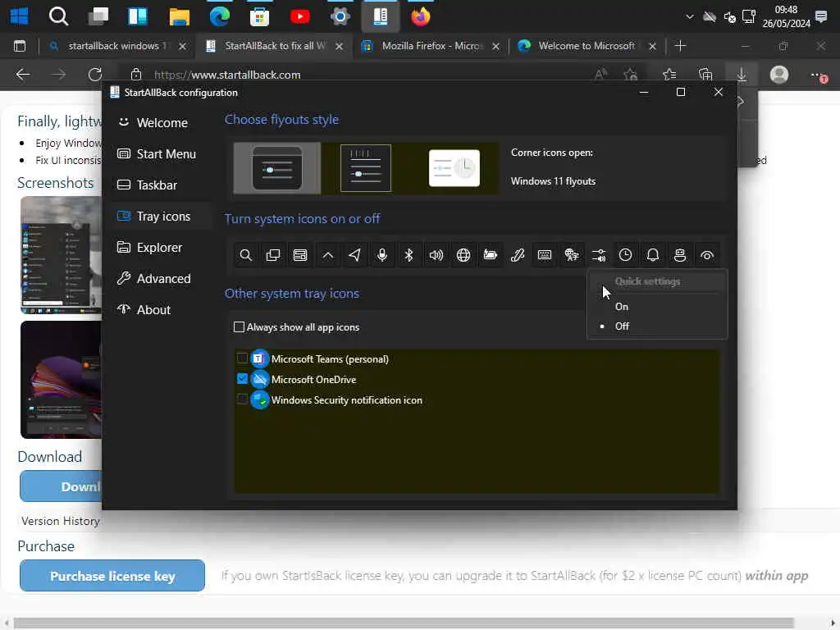Open a new browser tab
The width and height of the screenshot is (840, 630).
pos(680,46)
